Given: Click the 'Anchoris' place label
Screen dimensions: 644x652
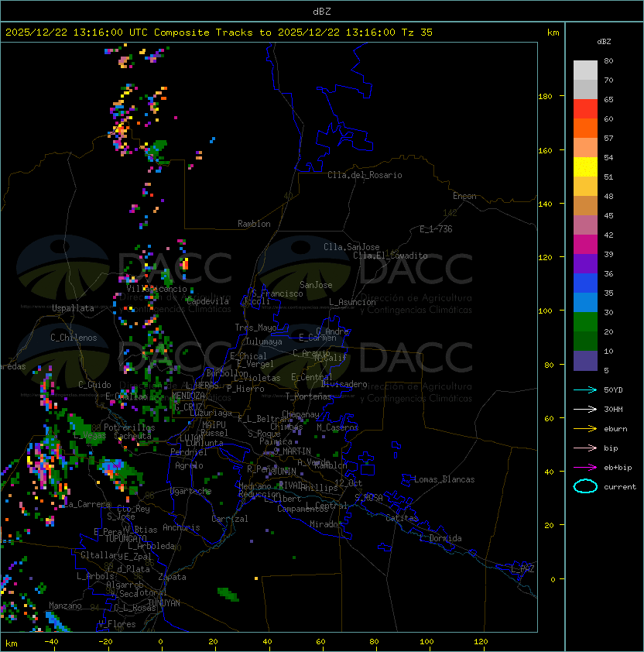Looking at the screenshot, I should [x=181, y=527].
